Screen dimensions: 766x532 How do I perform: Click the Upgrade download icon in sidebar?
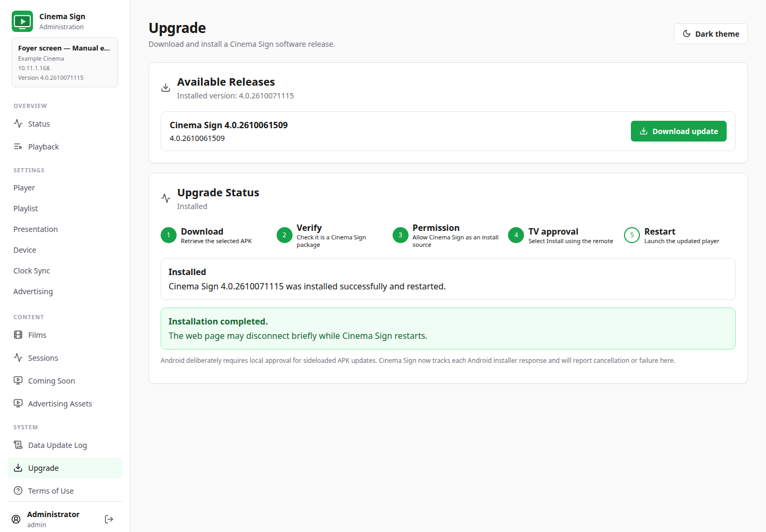coord(18,468)
